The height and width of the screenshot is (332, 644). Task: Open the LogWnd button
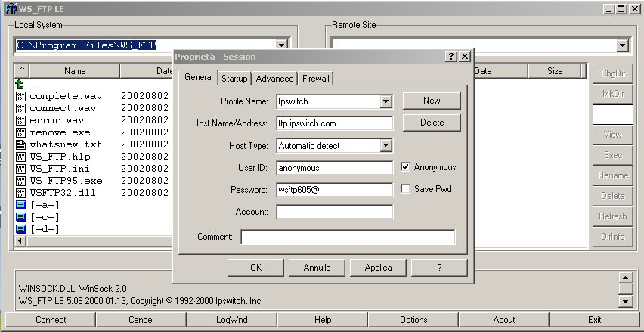(x=231, y=320)
